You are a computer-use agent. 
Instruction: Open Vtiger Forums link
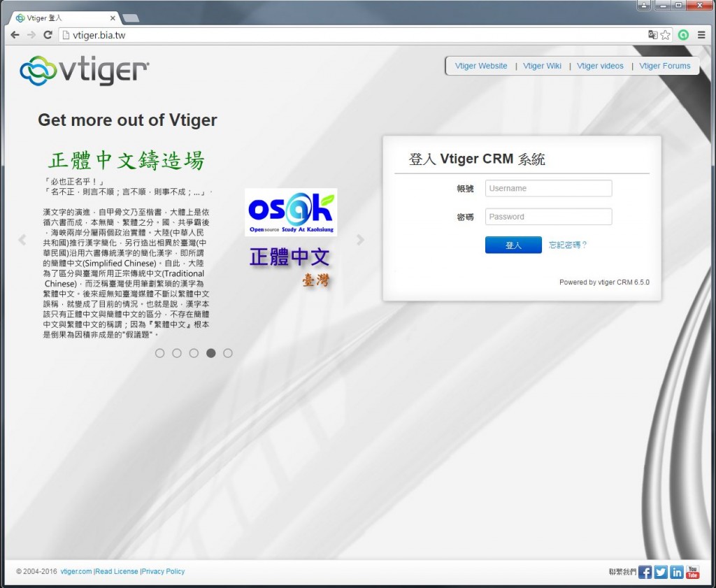tap(665, 66)
